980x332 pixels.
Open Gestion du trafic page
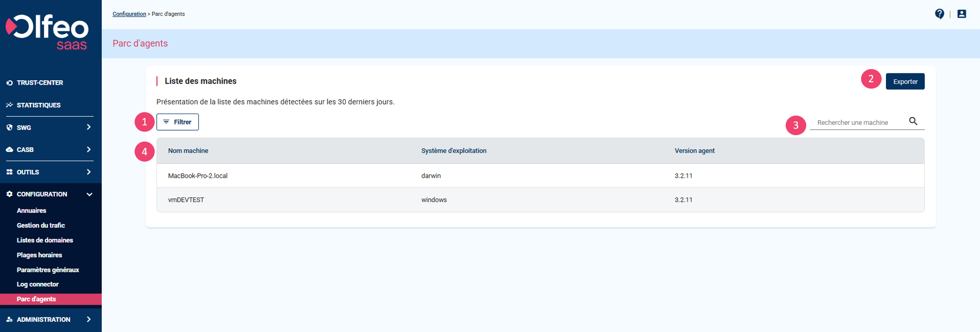41,225
